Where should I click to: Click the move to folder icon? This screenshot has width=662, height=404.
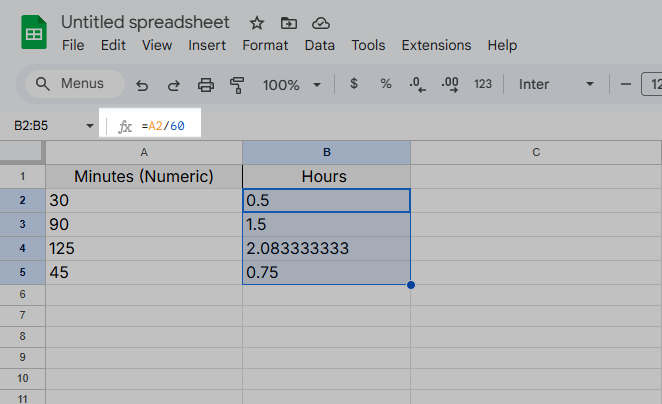[289, 23]
